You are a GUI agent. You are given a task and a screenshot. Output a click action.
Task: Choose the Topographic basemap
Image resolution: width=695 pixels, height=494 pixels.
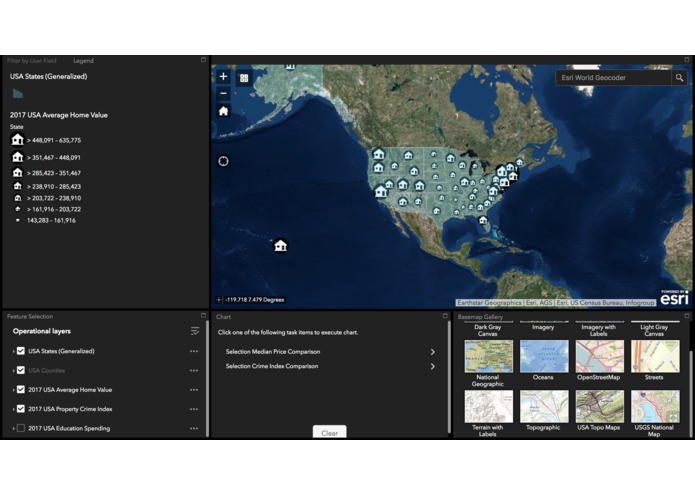(543, 410)
